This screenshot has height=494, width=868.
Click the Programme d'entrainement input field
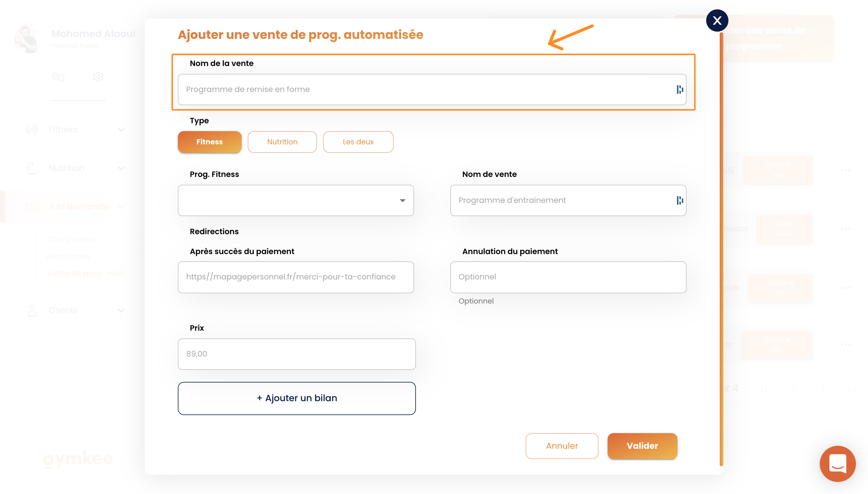pos(568,200)
